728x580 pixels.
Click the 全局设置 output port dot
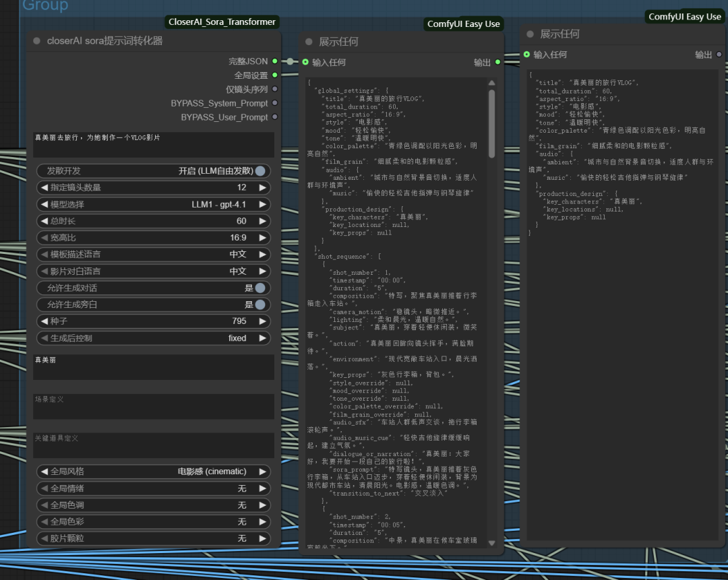point(274,75)
